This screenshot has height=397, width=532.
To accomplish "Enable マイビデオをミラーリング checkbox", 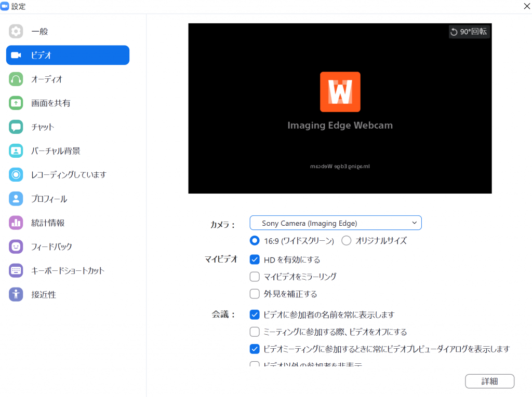I will pos(255,277).
